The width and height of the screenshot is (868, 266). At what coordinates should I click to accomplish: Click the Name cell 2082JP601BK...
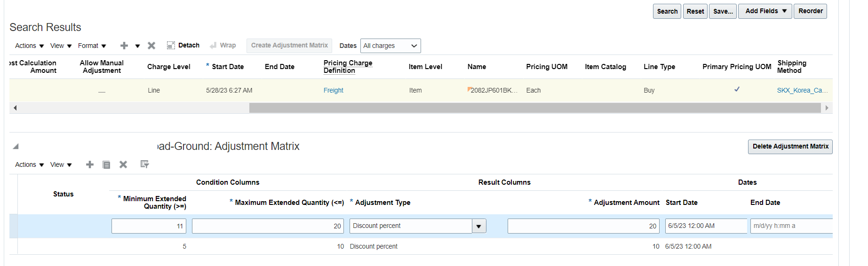pyautogui.click(x=494, y=90)
